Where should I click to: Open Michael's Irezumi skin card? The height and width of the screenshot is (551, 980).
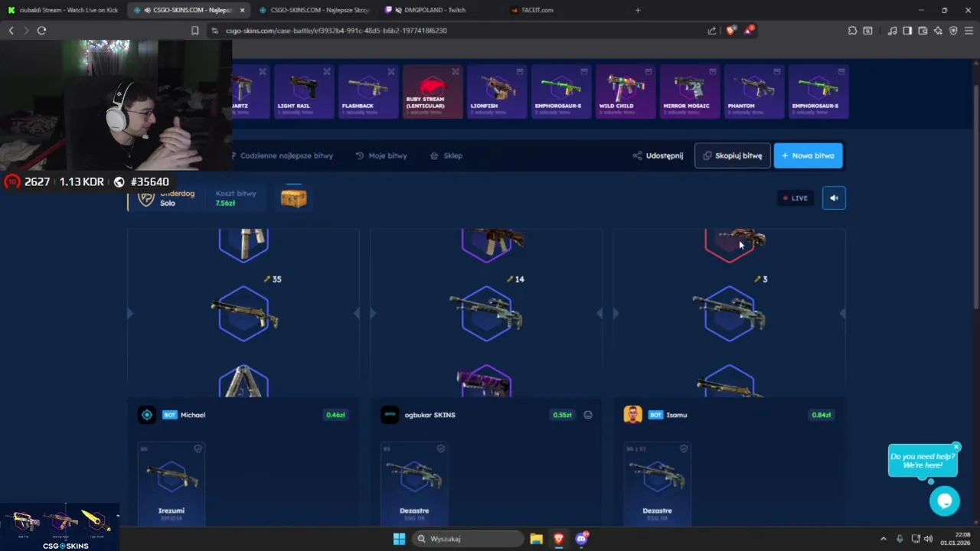click(171, 484)
